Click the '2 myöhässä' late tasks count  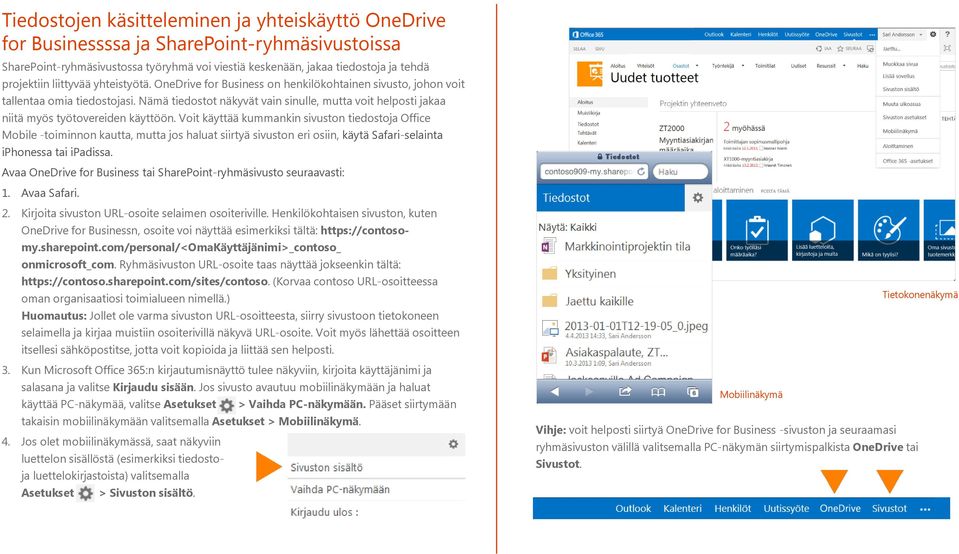744,127
